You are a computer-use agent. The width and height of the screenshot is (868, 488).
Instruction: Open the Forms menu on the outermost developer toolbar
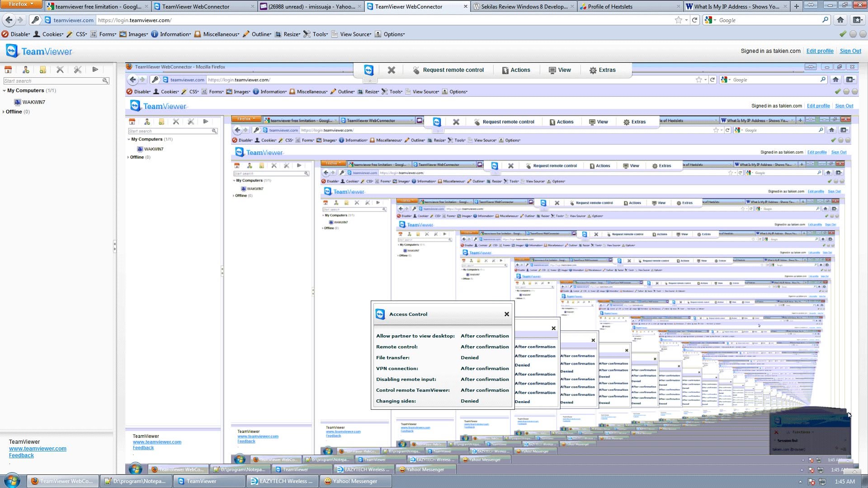tap(104, 34)
